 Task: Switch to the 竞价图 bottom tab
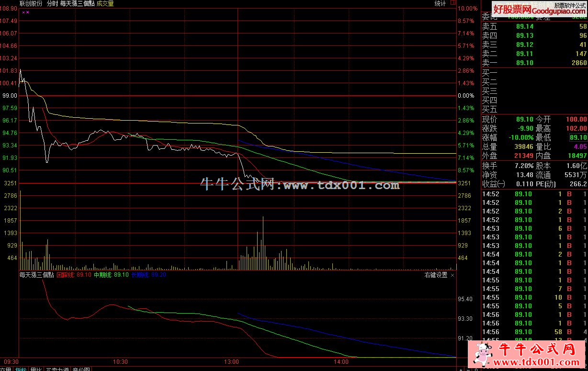click(81, 369)
